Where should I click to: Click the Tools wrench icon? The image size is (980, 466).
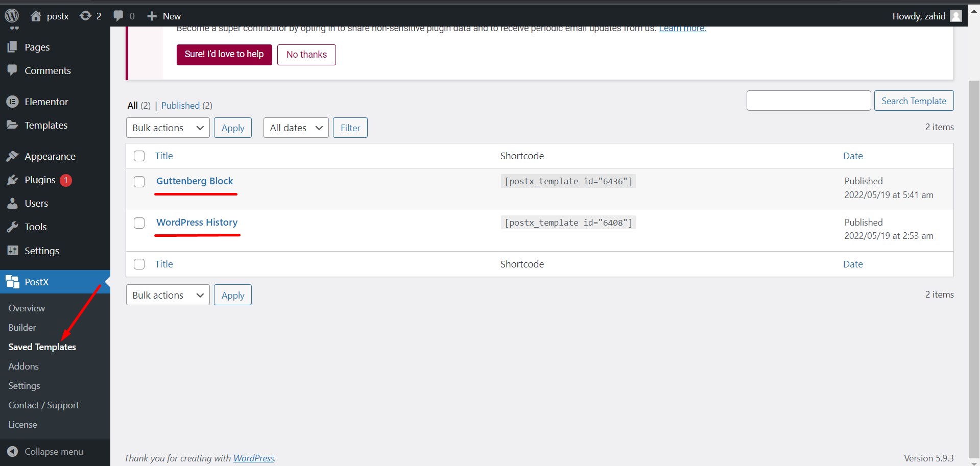(x=13, y=227)
